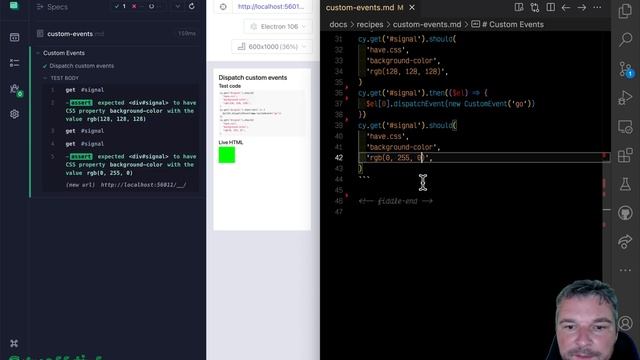Open Run and Debug view
Viewport: 640px width, 360px height.
625,98
